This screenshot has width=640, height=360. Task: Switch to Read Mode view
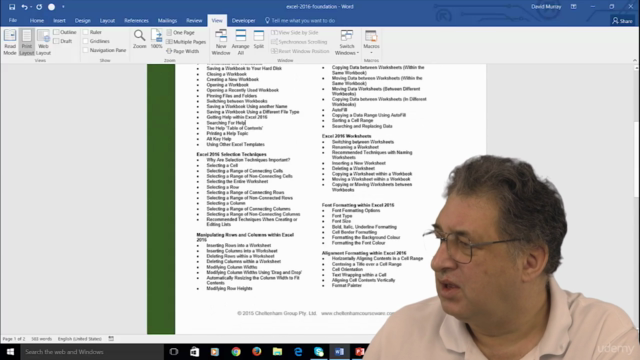(x=10, y=42)
